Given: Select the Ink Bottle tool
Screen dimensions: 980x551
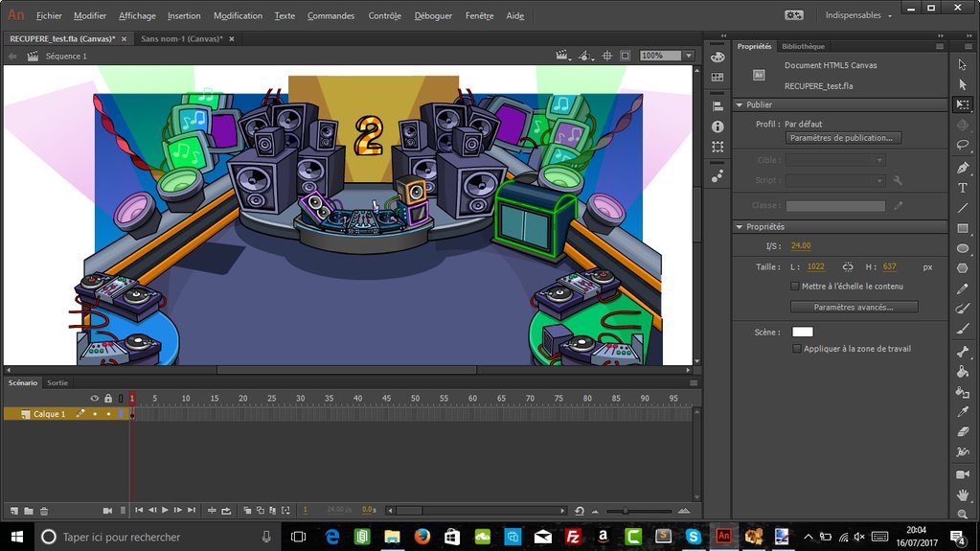Looking at the screenshot, I should click(x=963, y=392).
